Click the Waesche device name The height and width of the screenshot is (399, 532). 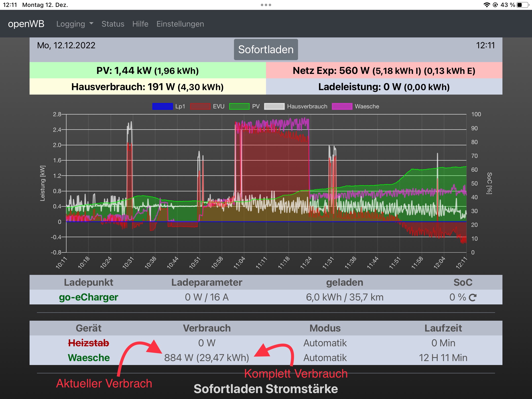click(x=88, y=358)
